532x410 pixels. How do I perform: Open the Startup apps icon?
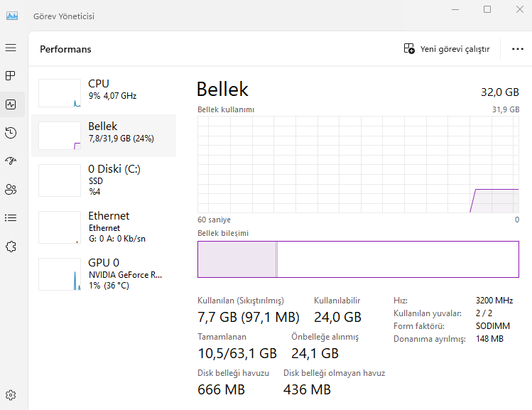(11, 161)
